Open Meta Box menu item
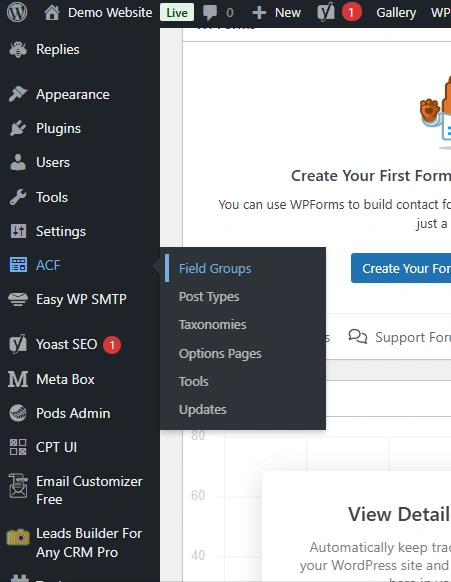The image size is (451, 582). [x=65, y=379]
